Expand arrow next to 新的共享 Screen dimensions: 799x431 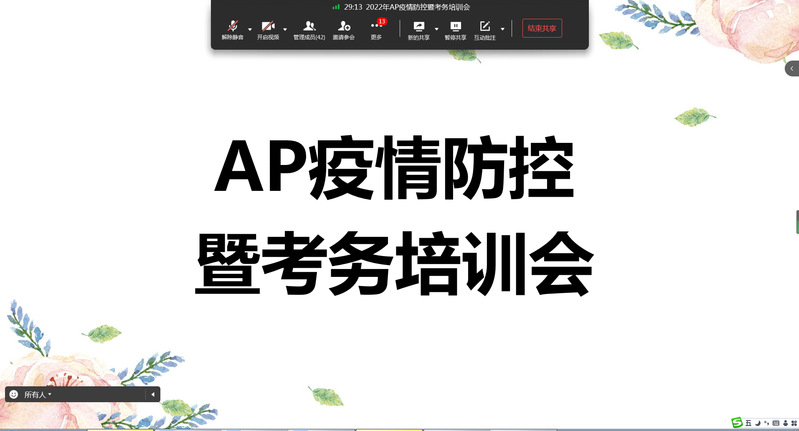point(436,29)
